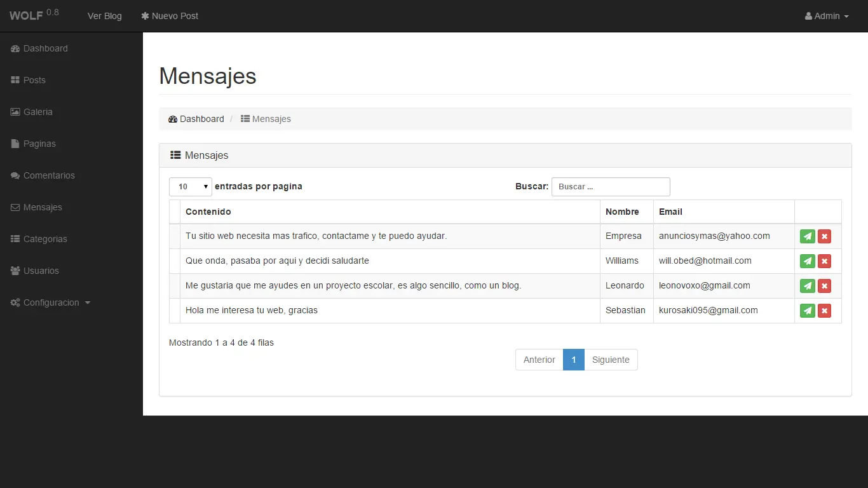The height and width of the screenshot is (488, 868).
Task: Reply to Leonardo's message with green button
Action: coord(808,286)
